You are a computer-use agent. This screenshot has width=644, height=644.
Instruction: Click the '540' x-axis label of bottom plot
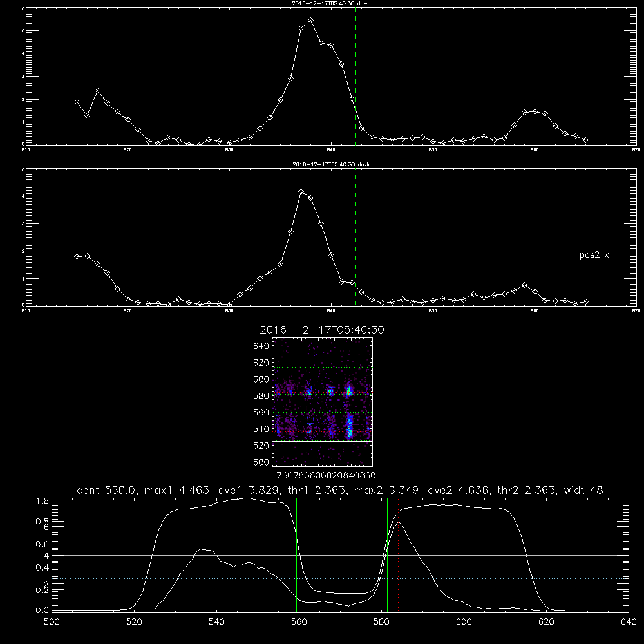216,622
